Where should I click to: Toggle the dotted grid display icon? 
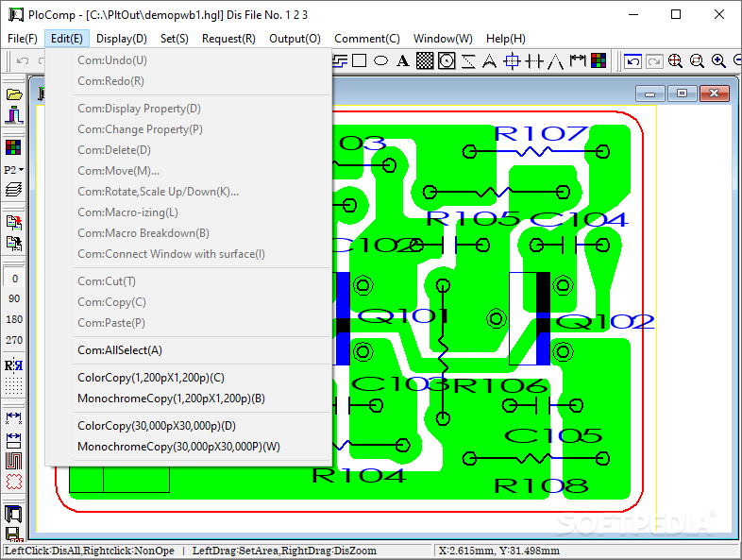13,386
